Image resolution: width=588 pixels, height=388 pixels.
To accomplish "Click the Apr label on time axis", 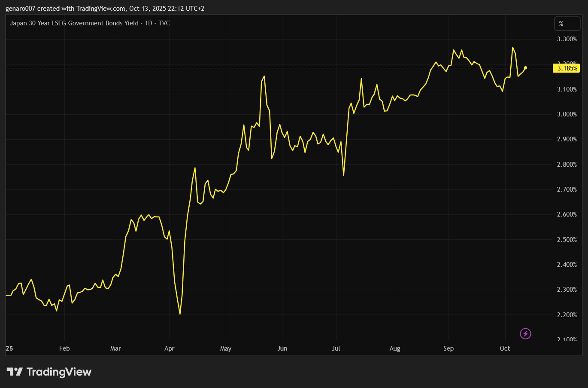I will [x=170, y=348].
